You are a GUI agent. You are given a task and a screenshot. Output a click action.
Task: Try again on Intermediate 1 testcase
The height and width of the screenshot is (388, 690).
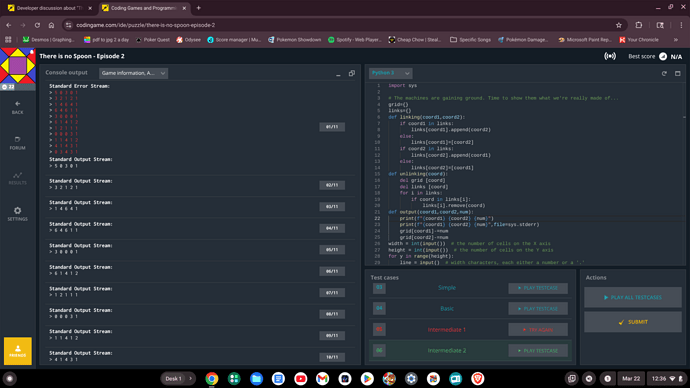(x=538, y=329)
